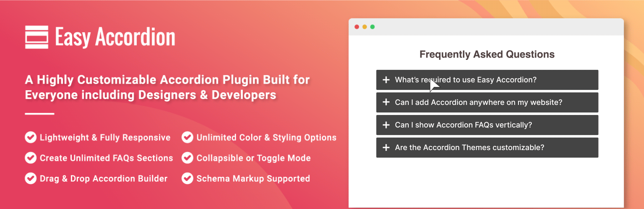Select the "Unlimited Color & Styling Options" text
Viewport: 644px width, 209px height.
coord(267,138)
